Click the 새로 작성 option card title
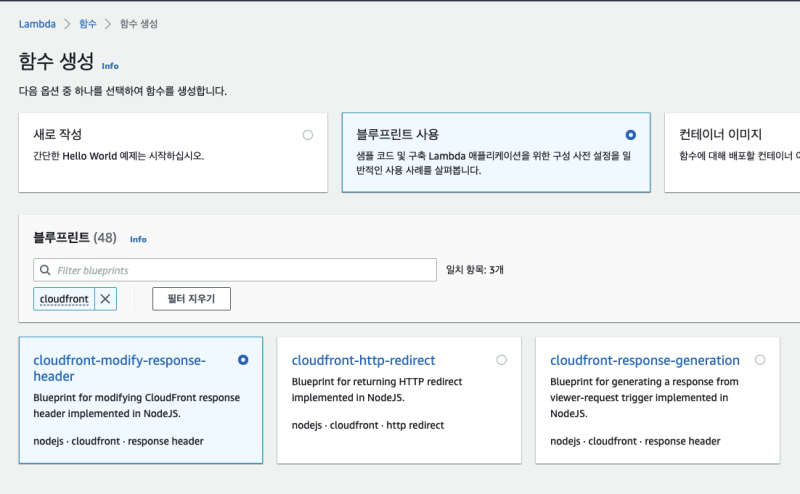This screenshot has height=494, width=800. click(58, 134)
